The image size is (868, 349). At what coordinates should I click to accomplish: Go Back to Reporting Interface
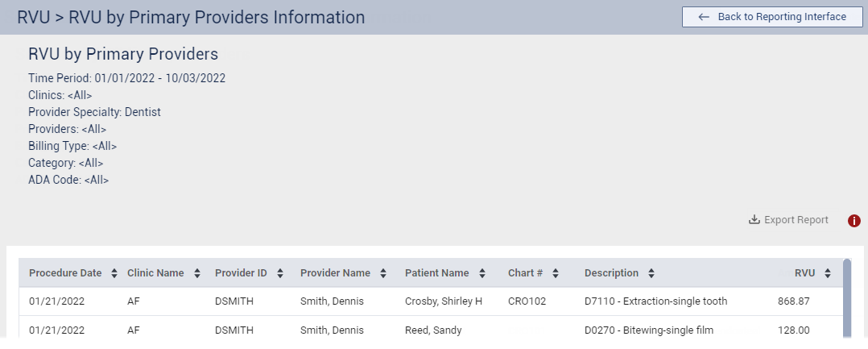[772, 17]
